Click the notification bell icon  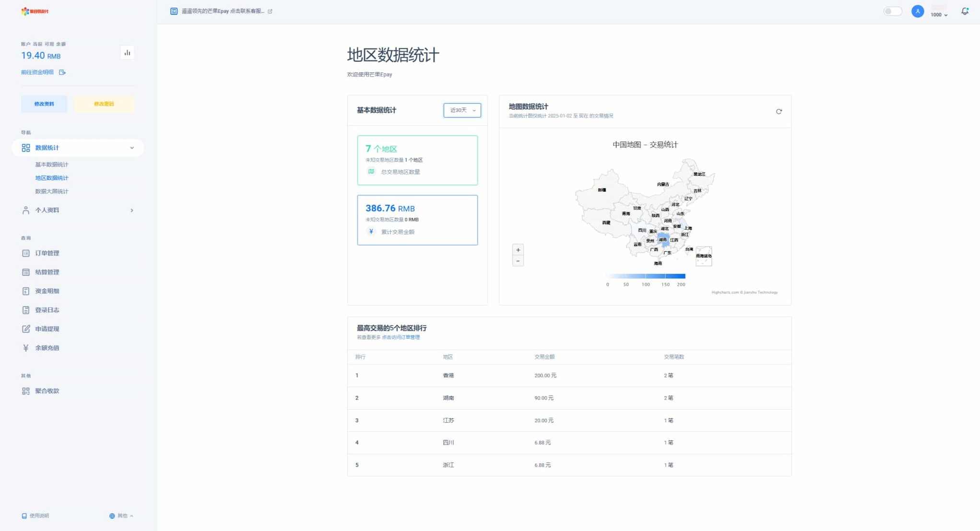click(965, 11)
